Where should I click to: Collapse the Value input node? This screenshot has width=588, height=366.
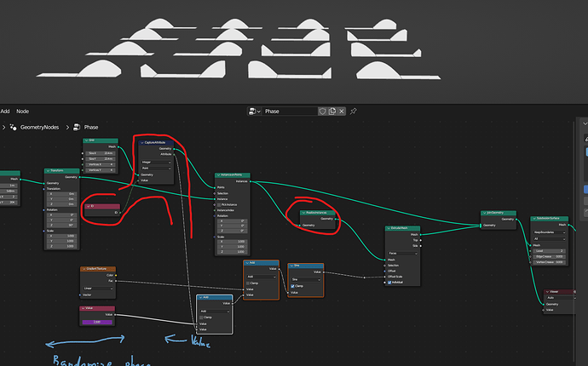83,308
